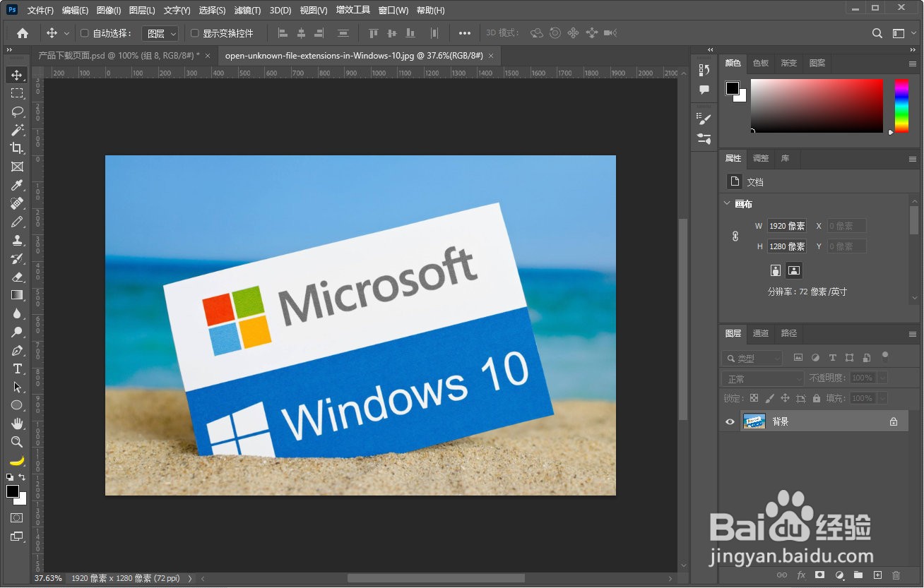
Task: Select the Magic Wand tool
Action: pos(17,130)
